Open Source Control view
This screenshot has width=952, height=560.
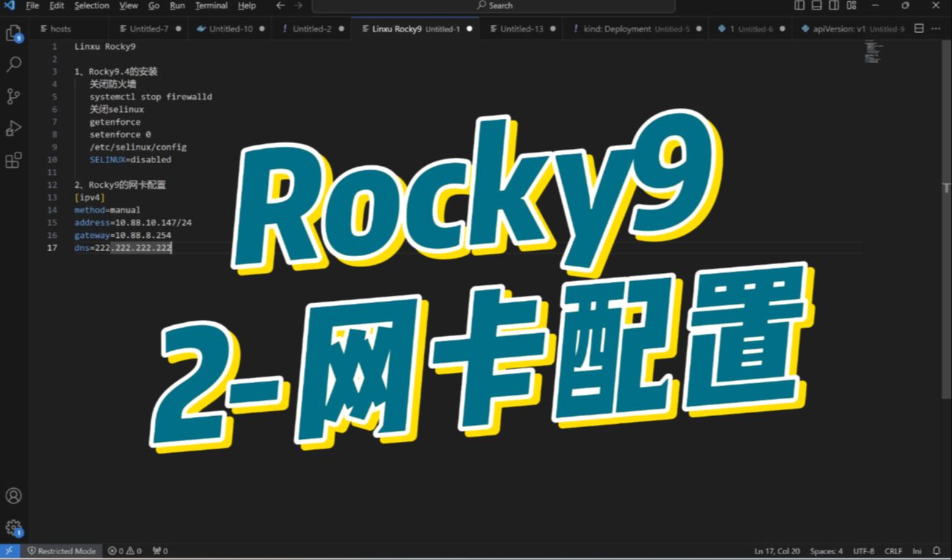13,96
